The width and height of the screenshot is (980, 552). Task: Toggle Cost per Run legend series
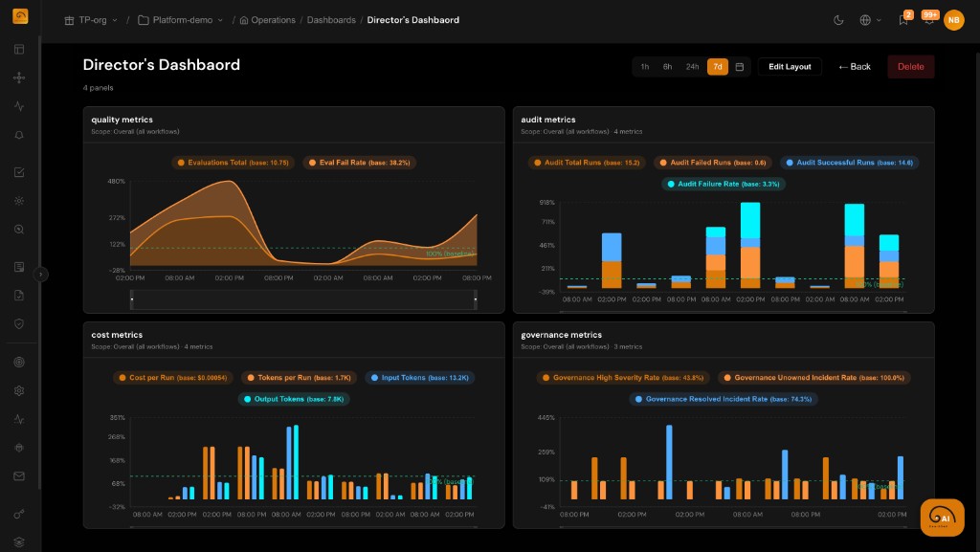click(173, 378)
